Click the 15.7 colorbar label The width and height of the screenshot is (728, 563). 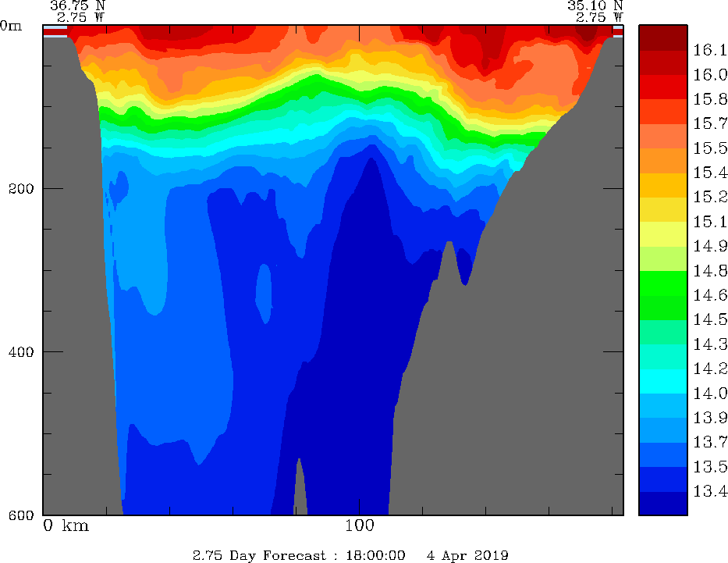[x=710, y=123]
